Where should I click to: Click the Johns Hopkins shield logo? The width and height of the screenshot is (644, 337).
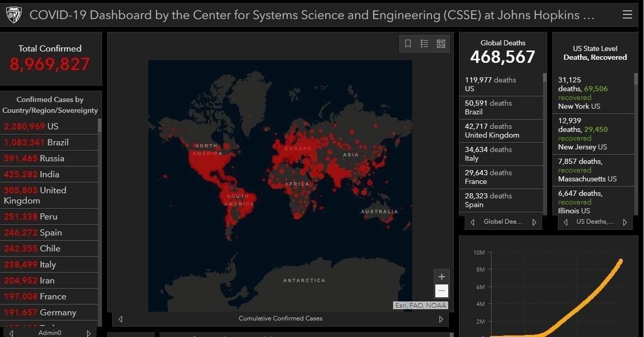[x=14, y=15]
